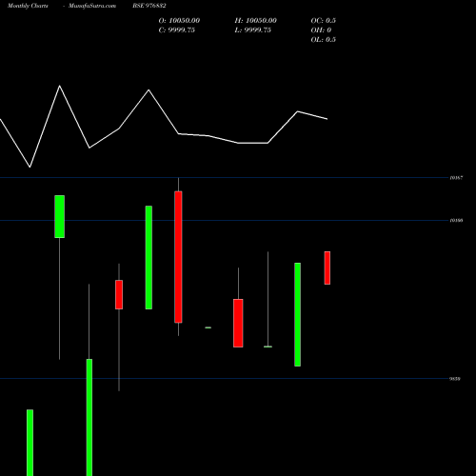
Task: Click the highest peak of the white indicator line
Action: [60, 86]
